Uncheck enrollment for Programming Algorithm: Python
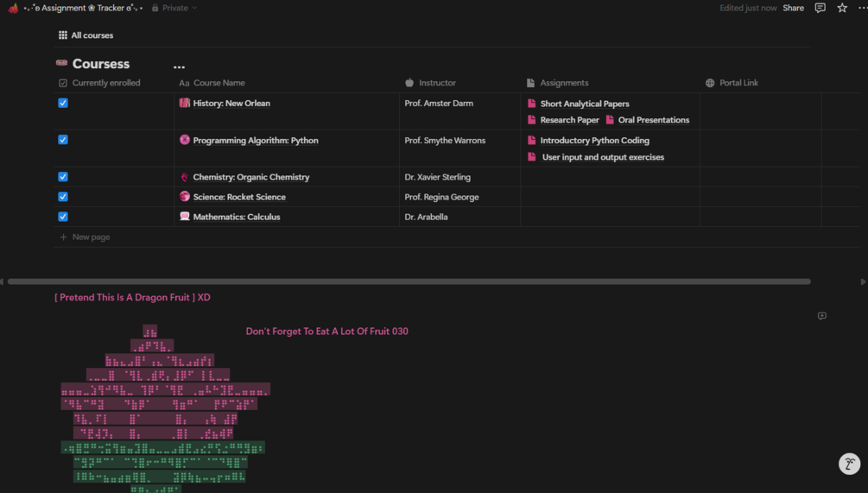The width and height of the screenshot is (868, 493). click(x=63, y=140)
